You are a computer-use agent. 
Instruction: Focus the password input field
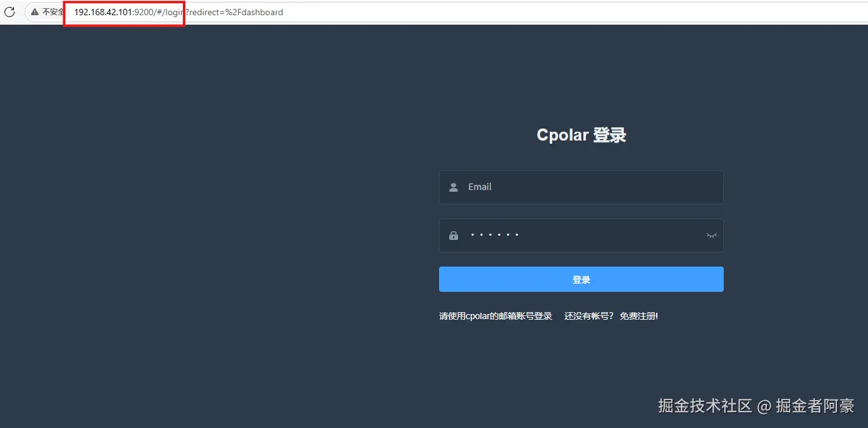point(581,236)
